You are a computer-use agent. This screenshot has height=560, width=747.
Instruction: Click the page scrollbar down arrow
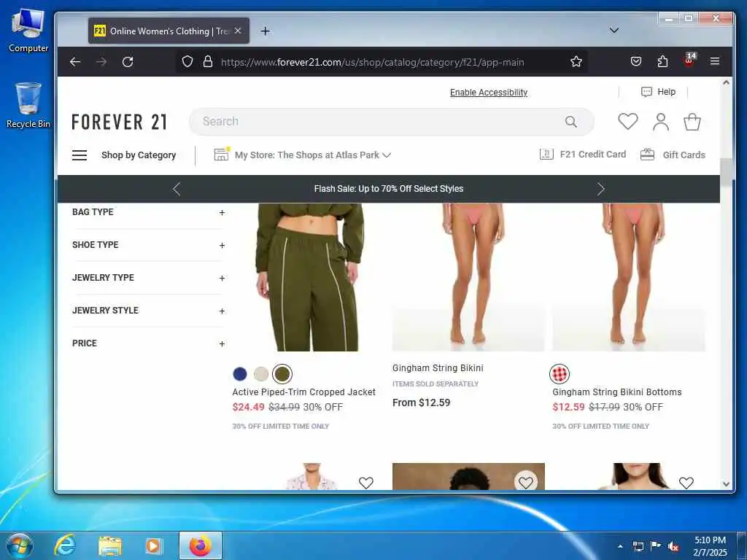[x=726, y=484]
